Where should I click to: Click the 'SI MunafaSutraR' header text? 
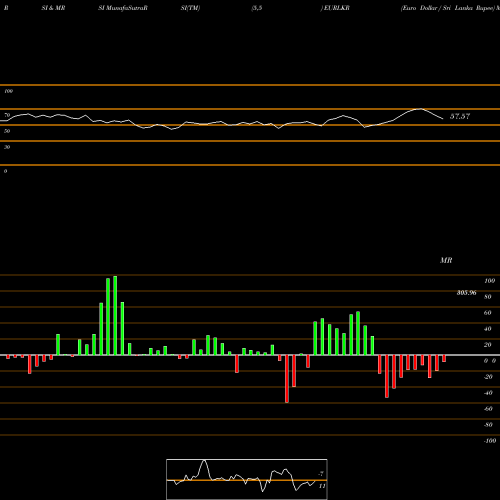(x=123, y=8)
